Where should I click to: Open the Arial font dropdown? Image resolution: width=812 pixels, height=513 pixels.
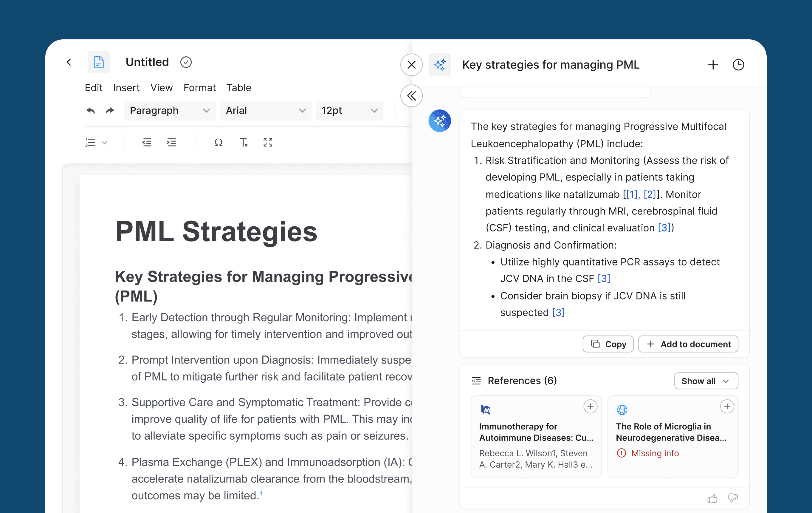(265, 111)
